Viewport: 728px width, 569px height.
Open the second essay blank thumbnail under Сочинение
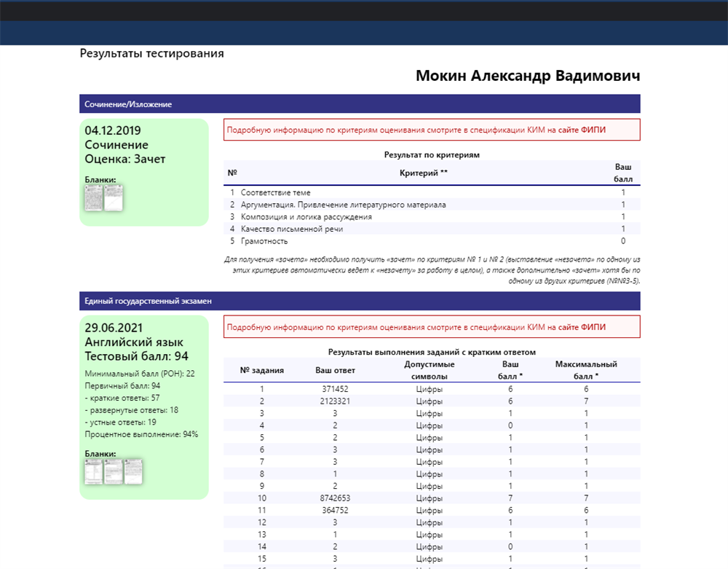(114, 198)
